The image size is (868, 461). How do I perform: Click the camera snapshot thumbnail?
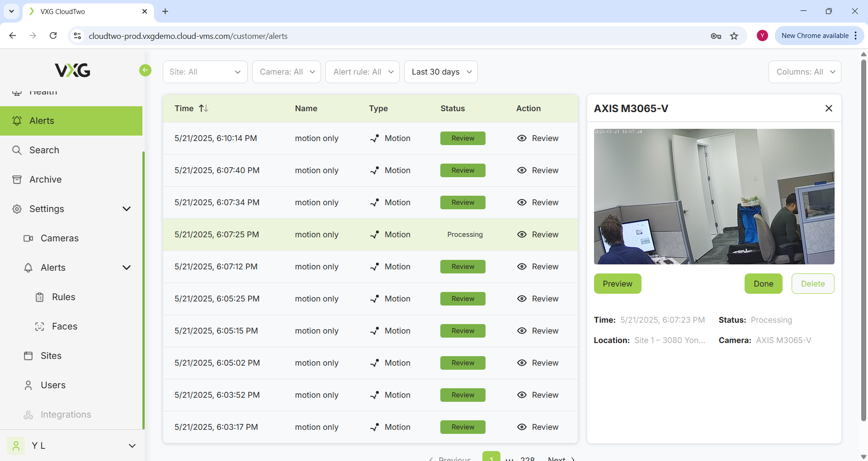pyautogui.click(x=714, y=197)
